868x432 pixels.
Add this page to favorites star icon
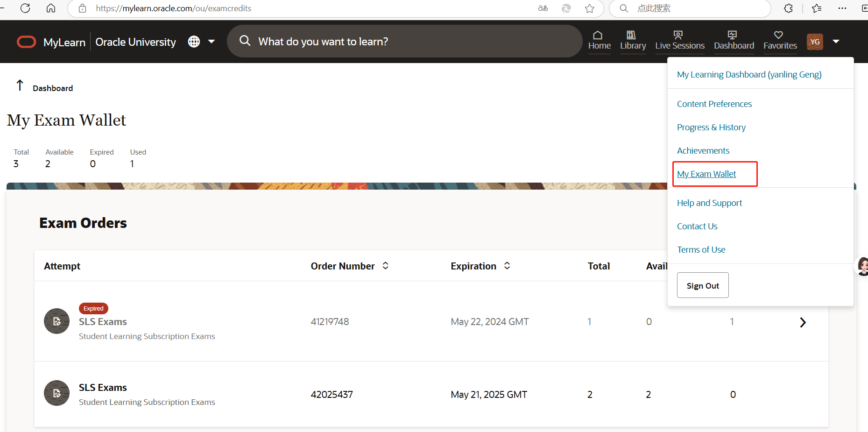(x=590, y=8)
